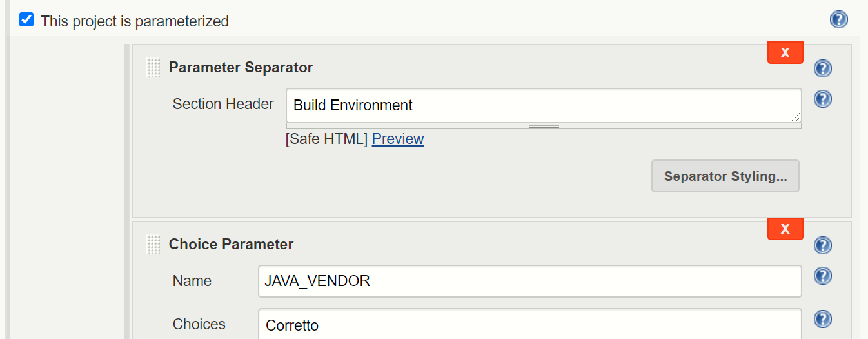Open help icon beside Choices field

tap(823, 319)
